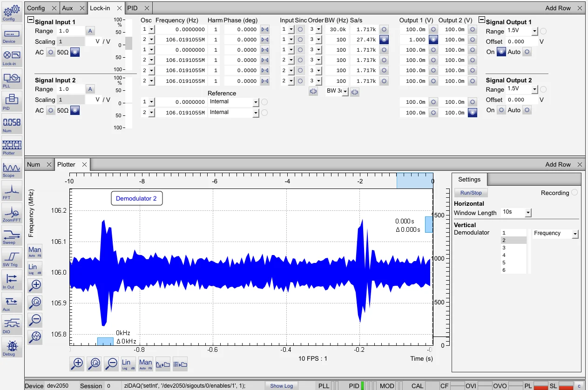Open the Debug bug icon

11,348
